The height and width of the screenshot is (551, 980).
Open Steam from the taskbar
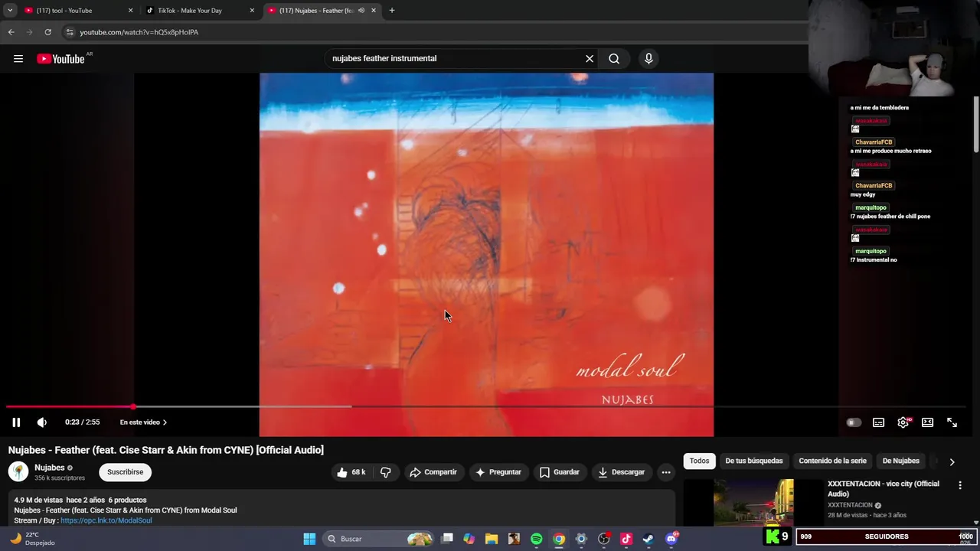point(648,539)
